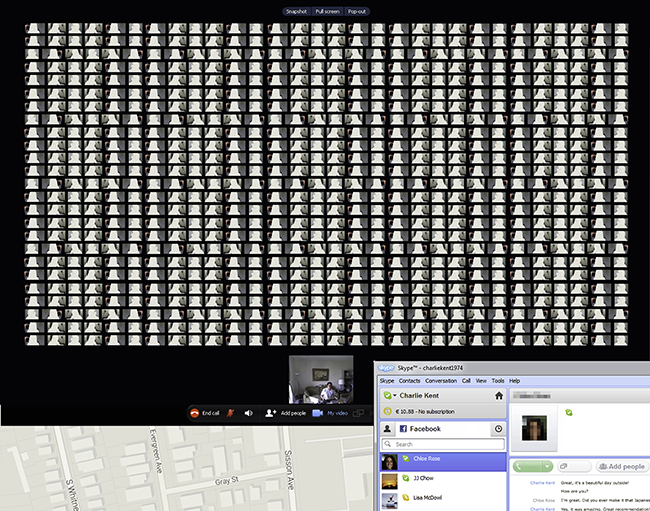This screenshot has width=650, height=511.
Task: Click the Skype home icon
Action: click(498, 396)
